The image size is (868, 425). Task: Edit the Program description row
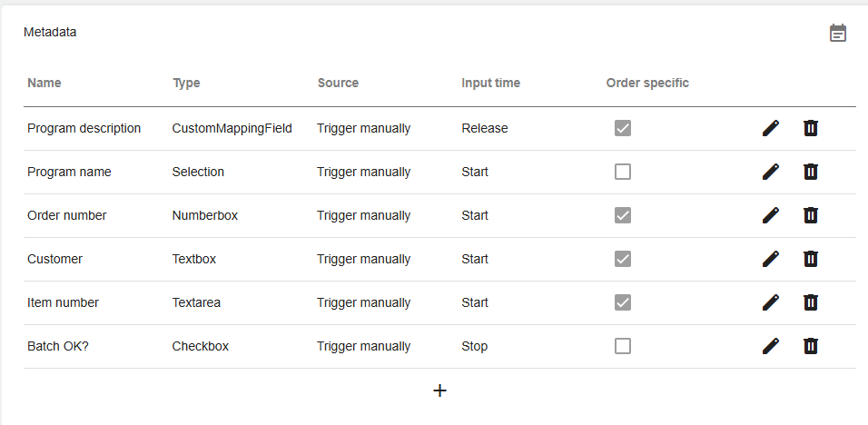pos(771,128)
